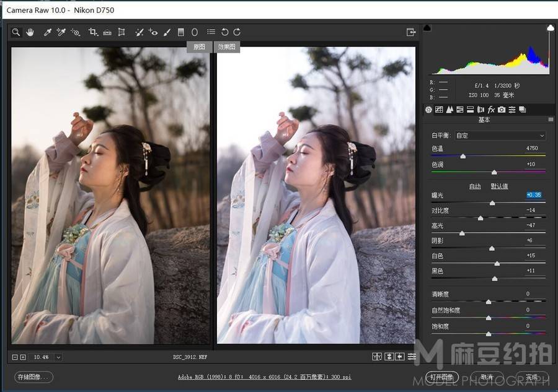Open the Basic panel flyout menu
558x392 pixels.
point(551,120)
